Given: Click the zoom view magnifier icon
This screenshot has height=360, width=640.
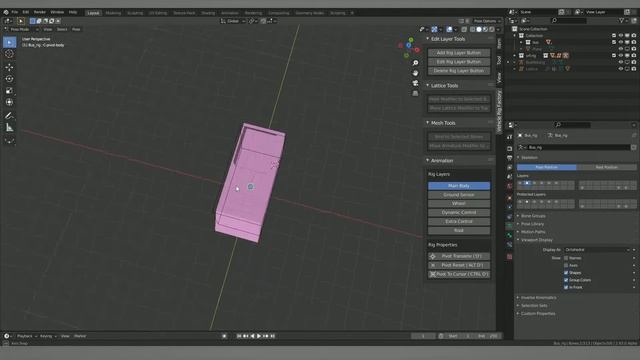Looking at the screenshot, I should coord(415,63).
